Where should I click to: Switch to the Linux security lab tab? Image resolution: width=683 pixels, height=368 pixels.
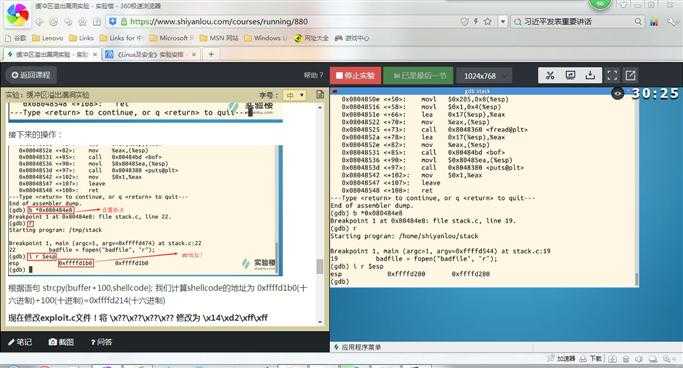point(151,54)
